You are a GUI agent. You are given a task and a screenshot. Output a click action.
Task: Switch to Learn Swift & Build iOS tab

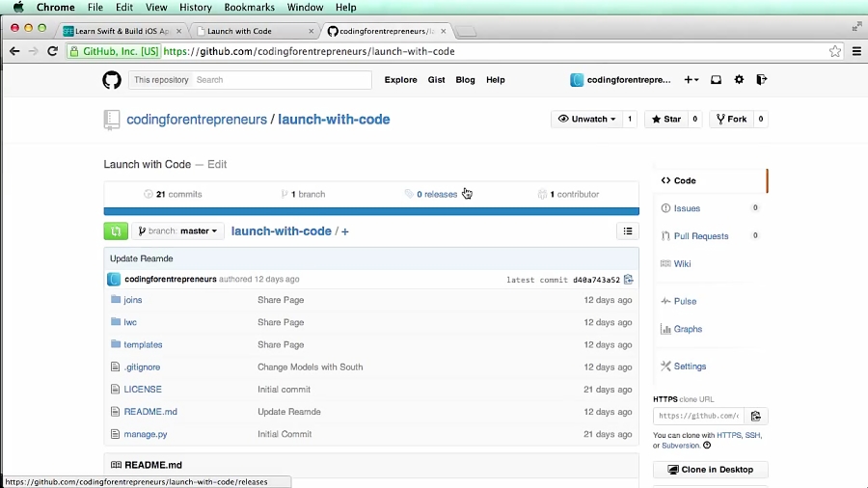coord(122,31)
